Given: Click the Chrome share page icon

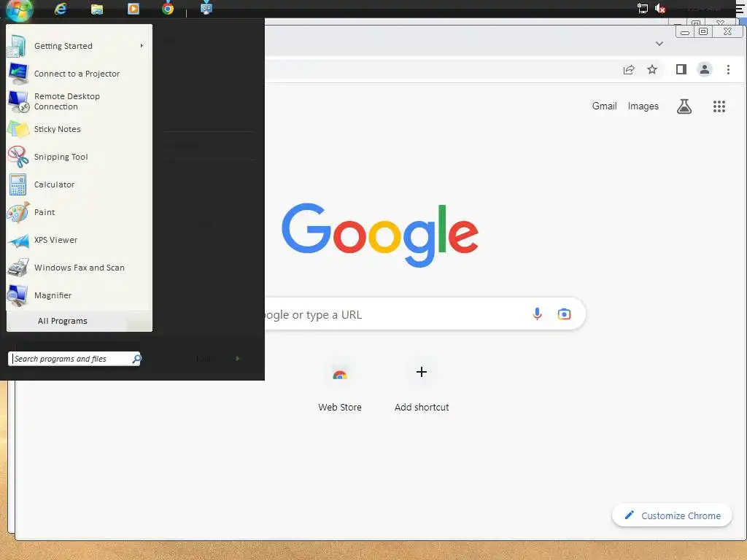Looking at the screenshot, I should tap(629, 69).
